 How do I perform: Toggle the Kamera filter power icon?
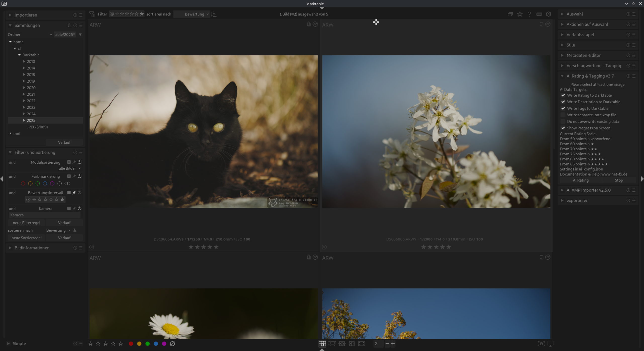point(79,208)
